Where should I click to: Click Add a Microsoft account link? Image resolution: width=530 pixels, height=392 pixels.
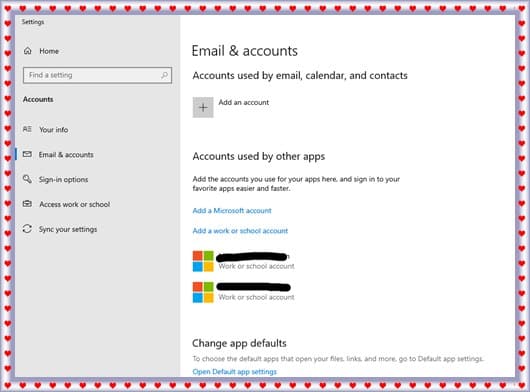pyautogui.click(x=232, y=211)
